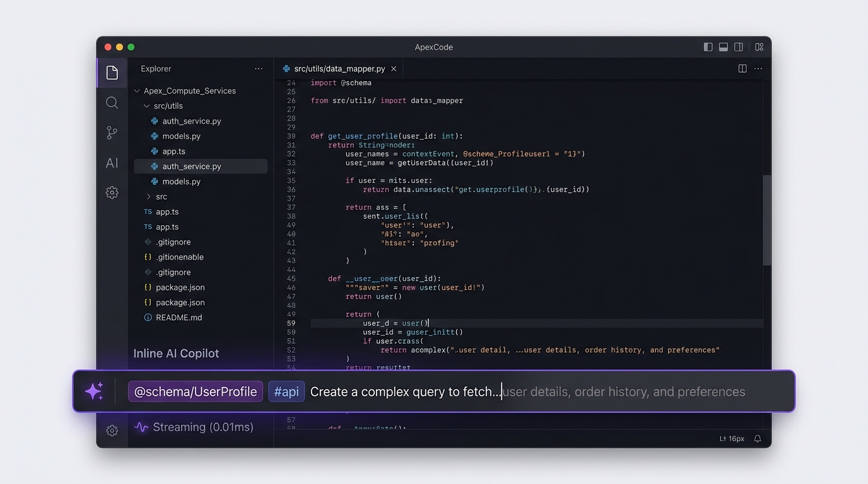Open the Explorer panel ellipsis menu
The image size is (868, 484).
tap(259, 69)
